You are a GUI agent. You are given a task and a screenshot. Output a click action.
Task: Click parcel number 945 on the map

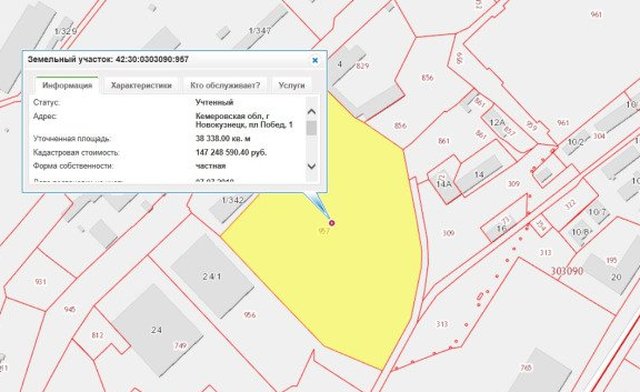pyautogui.click(x=69, y=309)
